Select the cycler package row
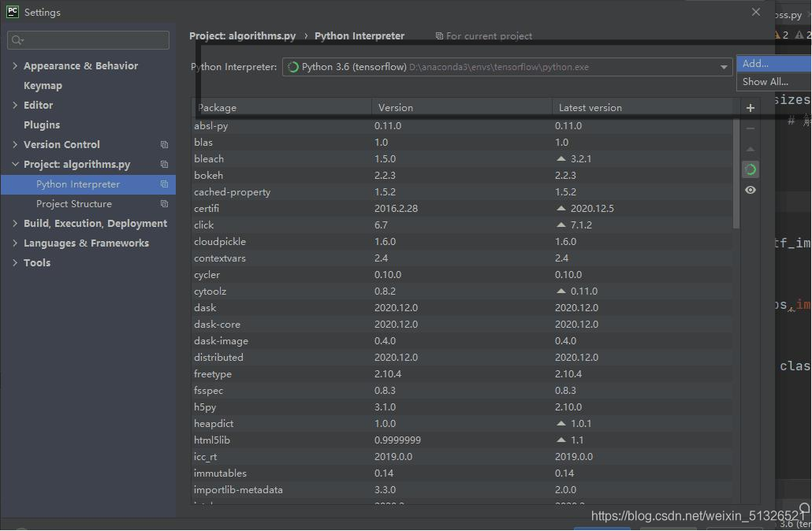 click(462, 275)
